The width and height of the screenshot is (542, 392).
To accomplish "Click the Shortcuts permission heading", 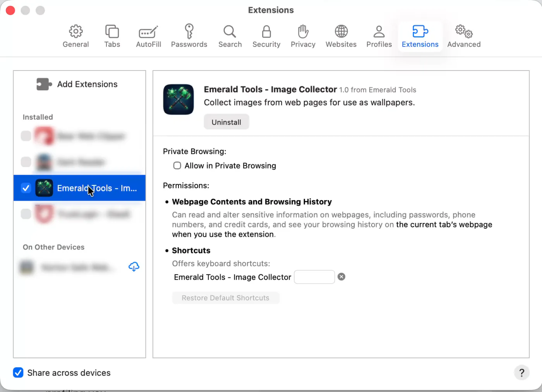I will 191,251.
